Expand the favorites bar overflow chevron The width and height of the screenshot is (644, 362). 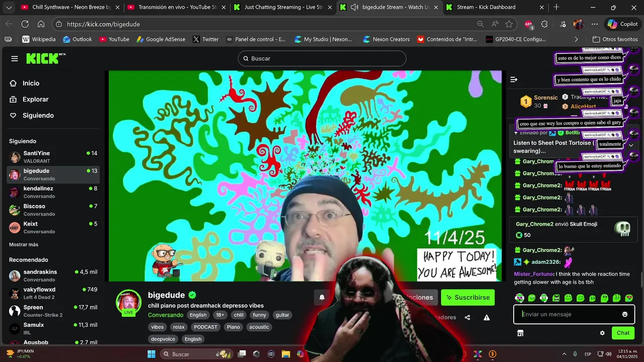tap(576, 39)
